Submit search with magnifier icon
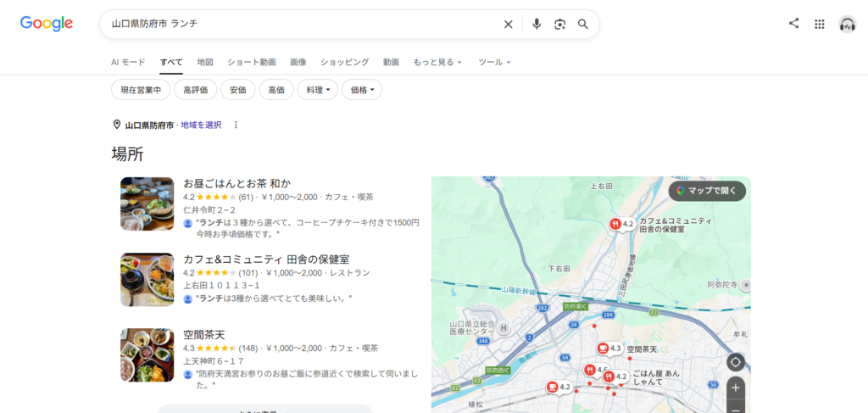Image resolution: width=868 pixels, height=413 pixels. pos(583,25)
